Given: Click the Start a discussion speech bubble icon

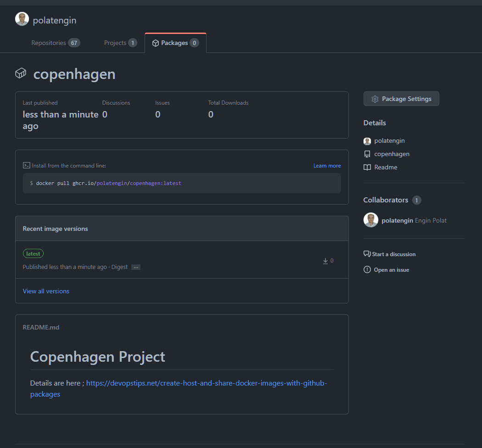Looking at the screenshot, I should 367,254.
